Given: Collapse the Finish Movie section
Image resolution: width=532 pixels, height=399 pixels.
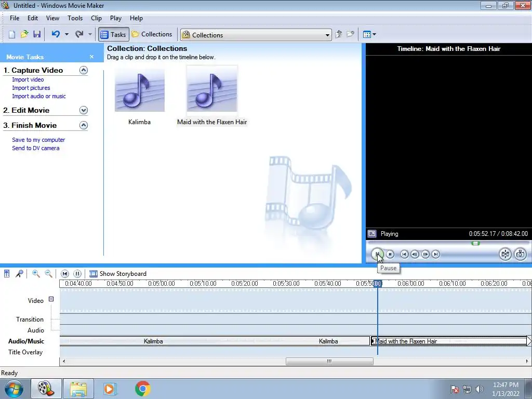Looking at the screenshot, I should point(84,125).
